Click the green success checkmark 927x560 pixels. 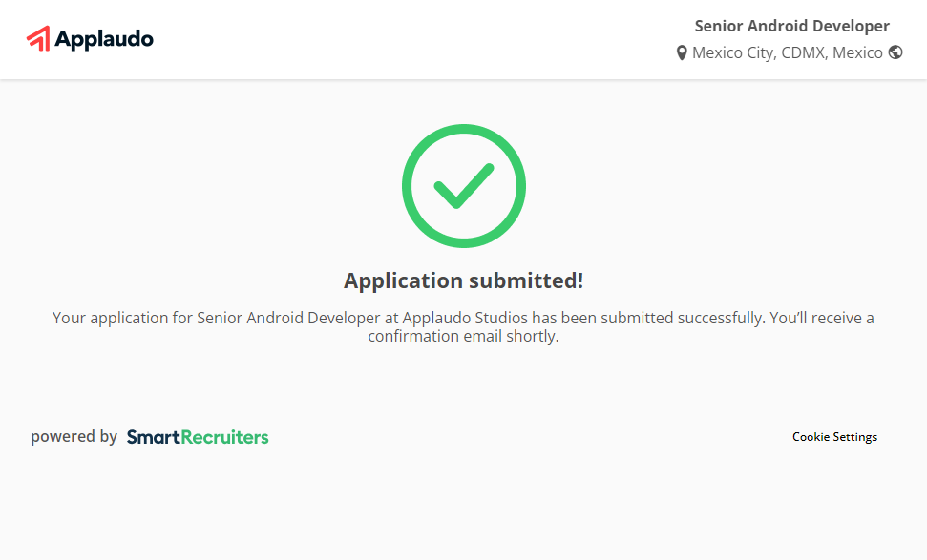[463, 185]
